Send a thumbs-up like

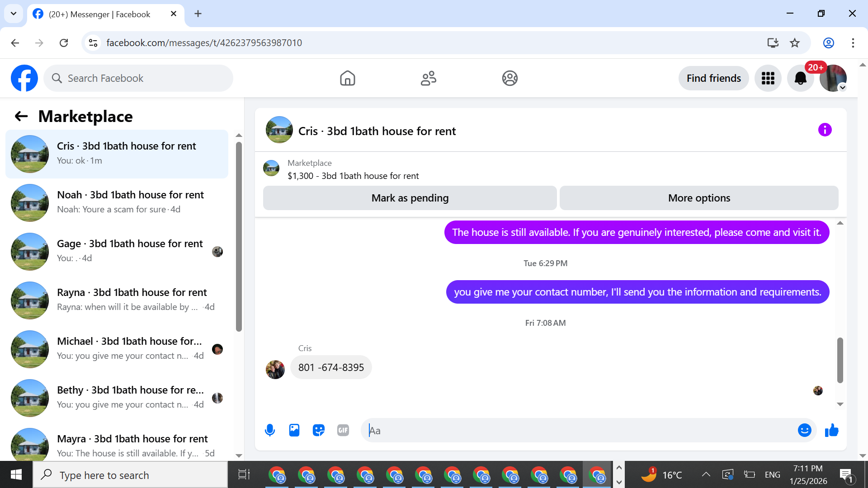point(831,430)
